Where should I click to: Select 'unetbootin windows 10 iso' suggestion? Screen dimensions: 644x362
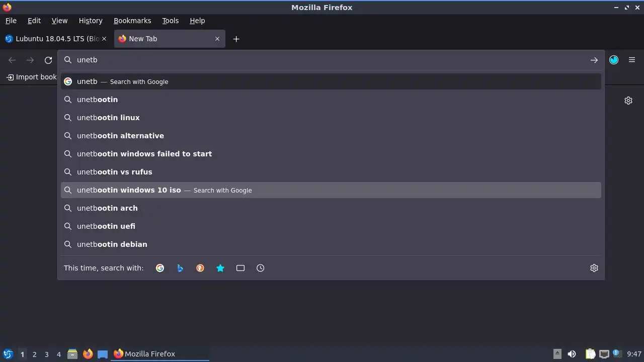(x=331, y=190)
